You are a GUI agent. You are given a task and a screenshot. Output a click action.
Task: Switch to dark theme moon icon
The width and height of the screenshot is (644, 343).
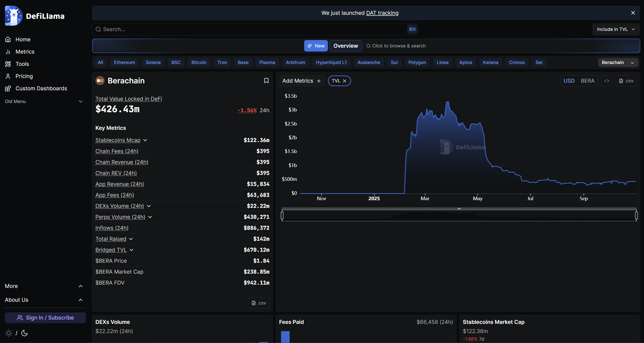click(x=24, y=333)
